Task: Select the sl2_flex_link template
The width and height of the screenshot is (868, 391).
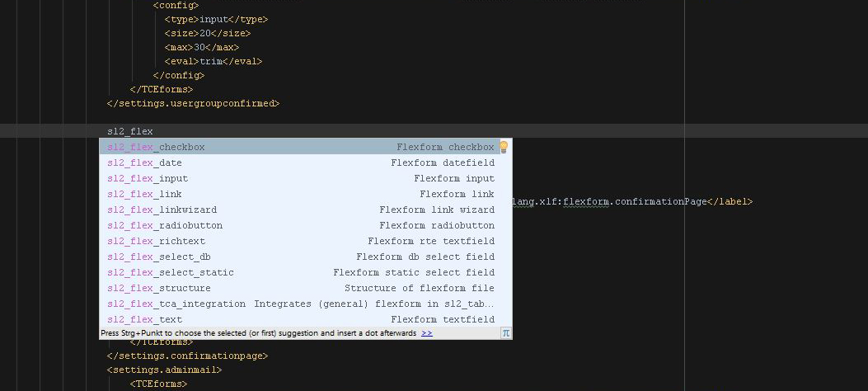Action: (306, 194)
